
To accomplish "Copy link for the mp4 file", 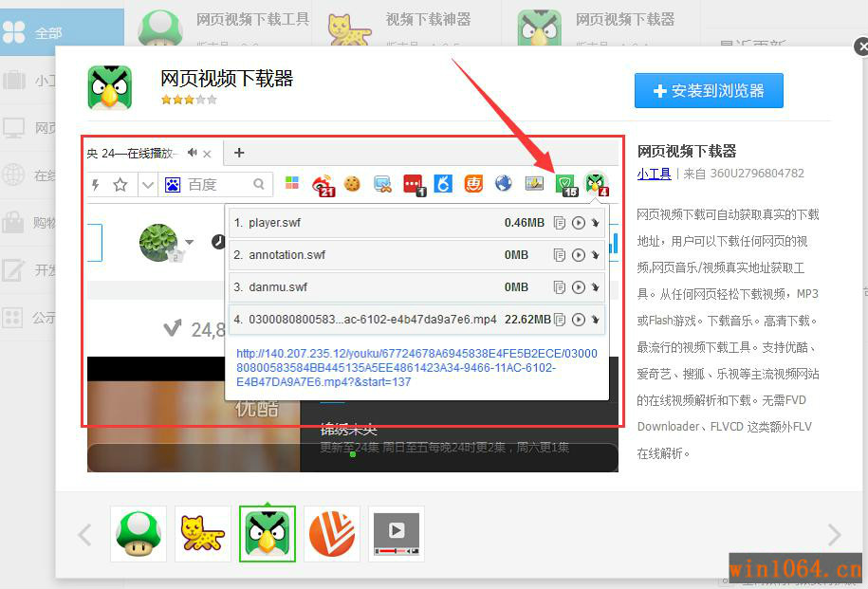I will (x=560, y=320).
